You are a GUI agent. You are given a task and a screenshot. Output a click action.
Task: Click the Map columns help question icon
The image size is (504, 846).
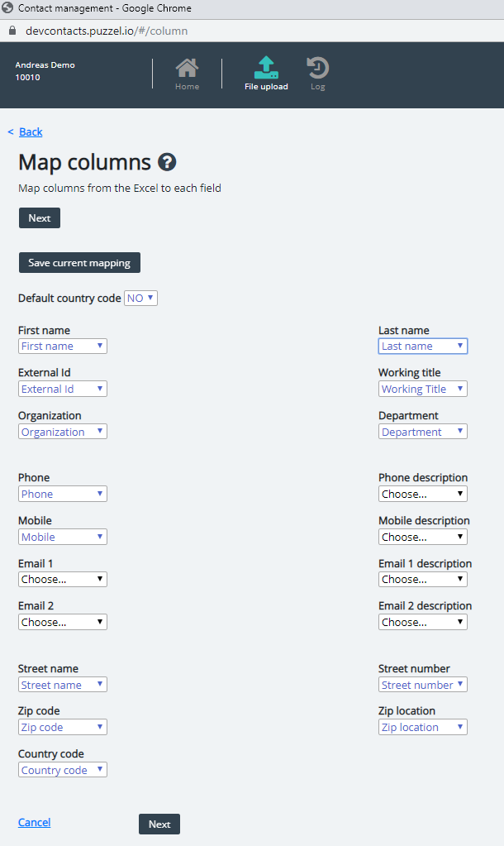click(x=168, y=162)
